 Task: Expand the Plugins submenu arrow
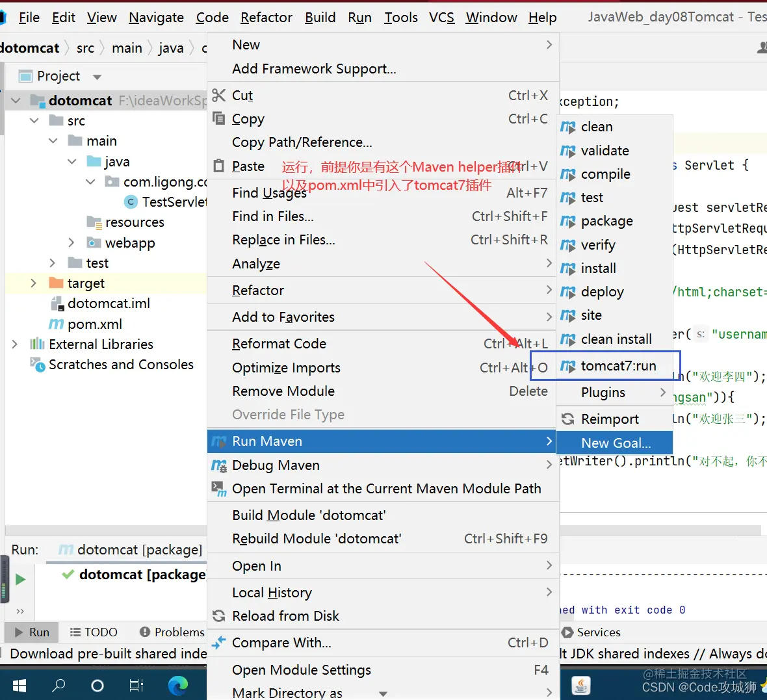(663, 393)
